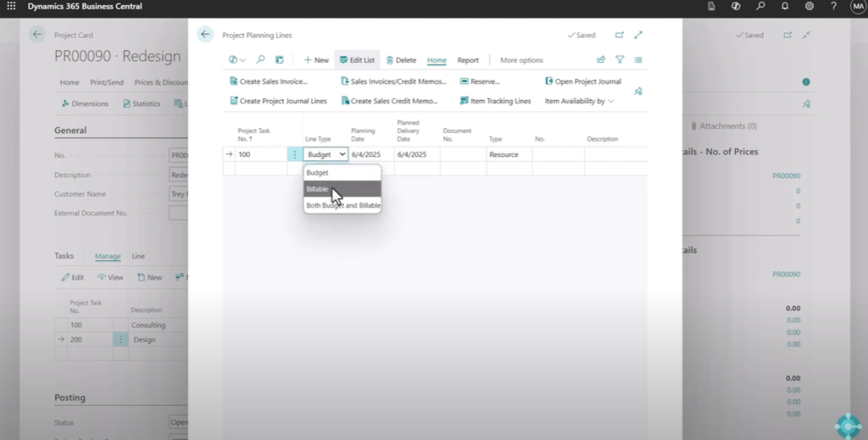Open the help question mark
This screenshot has width=868, height=440.
834,6
